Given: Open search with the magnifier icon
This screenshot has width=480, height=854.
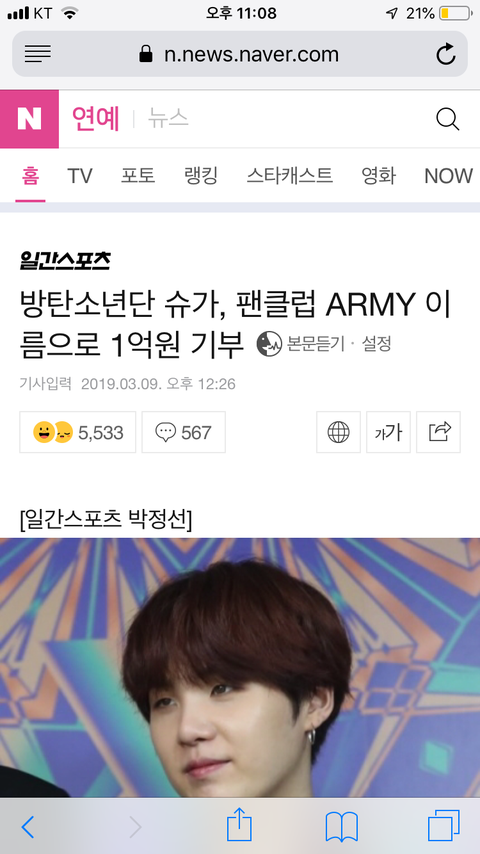Looking at the screenshot, I should click(x=448, y=119).
